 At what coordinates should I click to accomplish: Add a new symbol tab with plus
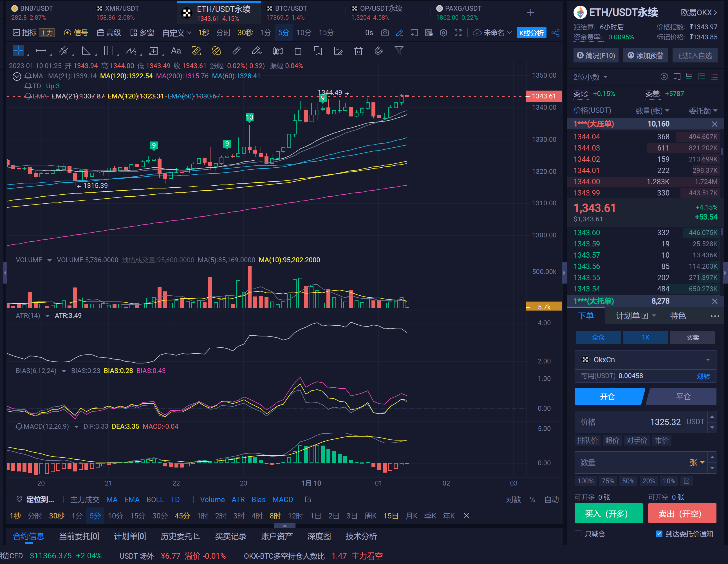531,13
